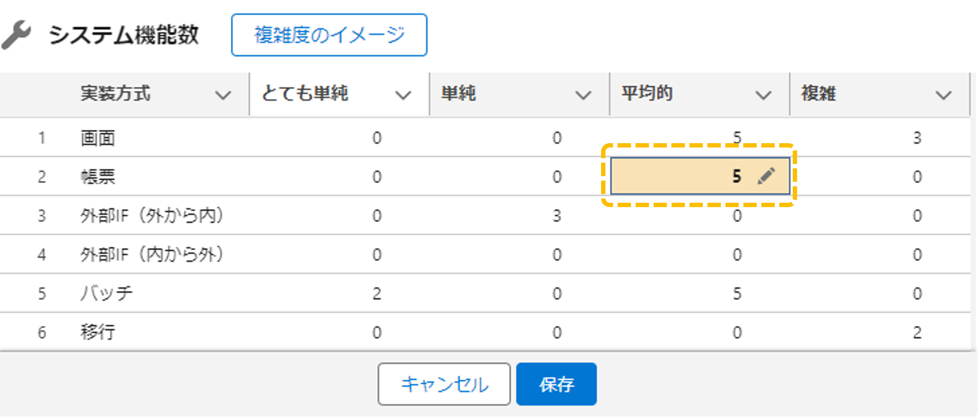This screenshot has width=980, height=419.
Task: Select the 帳票 row label
Action: point(98,177)
